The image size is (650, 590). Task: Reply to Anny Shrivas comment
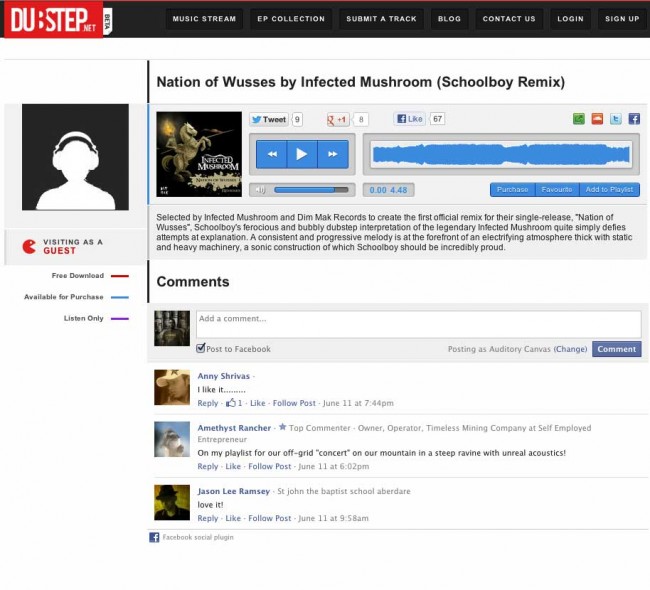coord(208,403)
